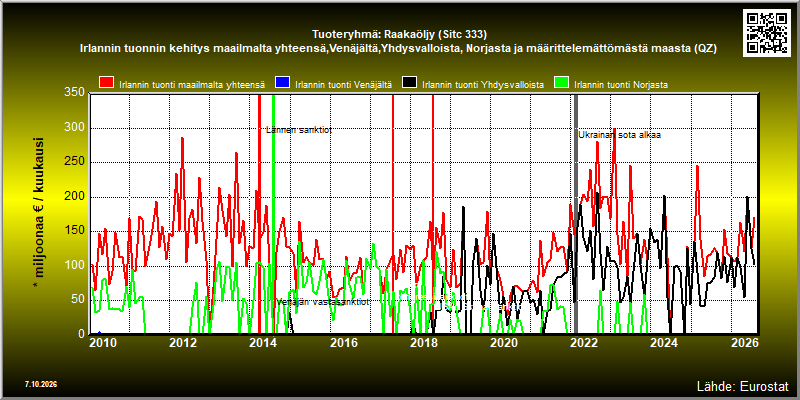Select legend label 'Irlannin tuonti Yhdysvalloista'
This screenshot has height=400, width=800.
click(483, 85)
